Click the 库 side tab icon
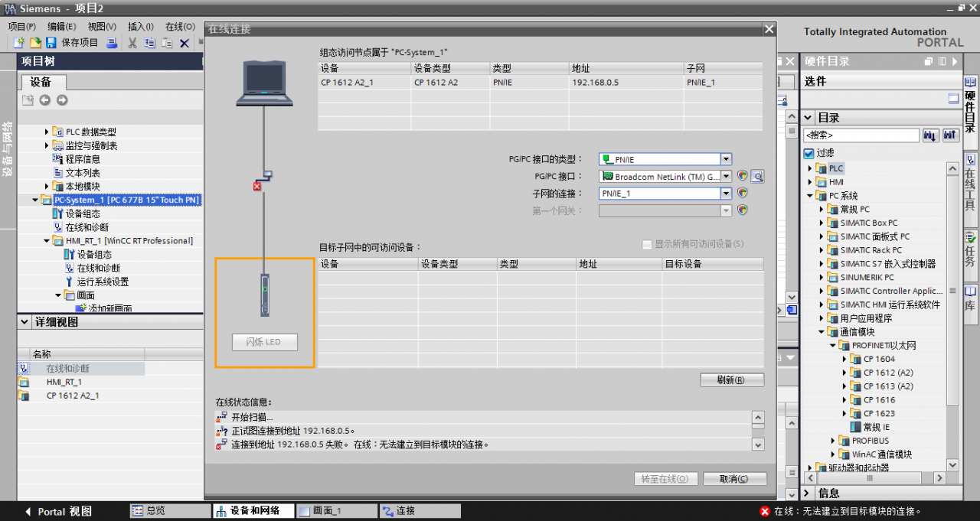The image size is (980, 521). pyautogui.click(x=971, y=291)
